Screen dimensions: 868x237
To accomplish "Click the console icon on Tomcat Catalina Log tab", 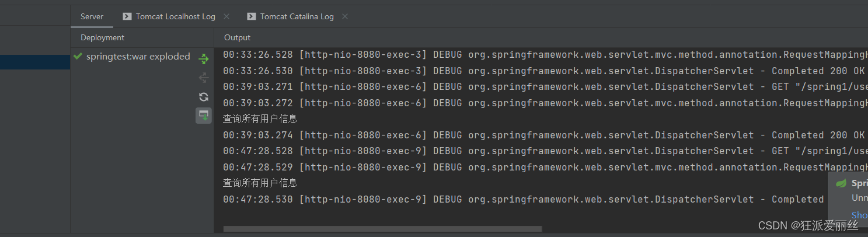I will point(251,16).
